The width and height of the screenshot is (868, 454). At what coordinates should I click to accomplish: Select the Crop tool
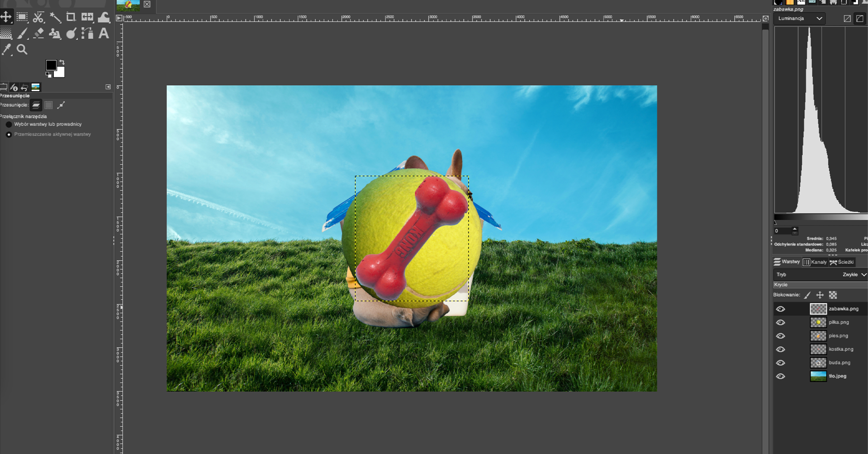(x=71, y=17)
